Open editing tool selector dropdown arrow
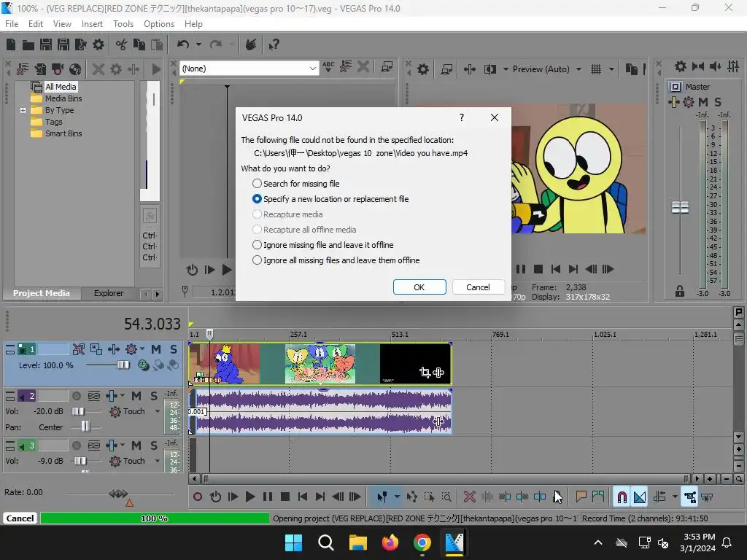This screenshot has height=560, width=747. pyautogui.click(x=397, y=497)
